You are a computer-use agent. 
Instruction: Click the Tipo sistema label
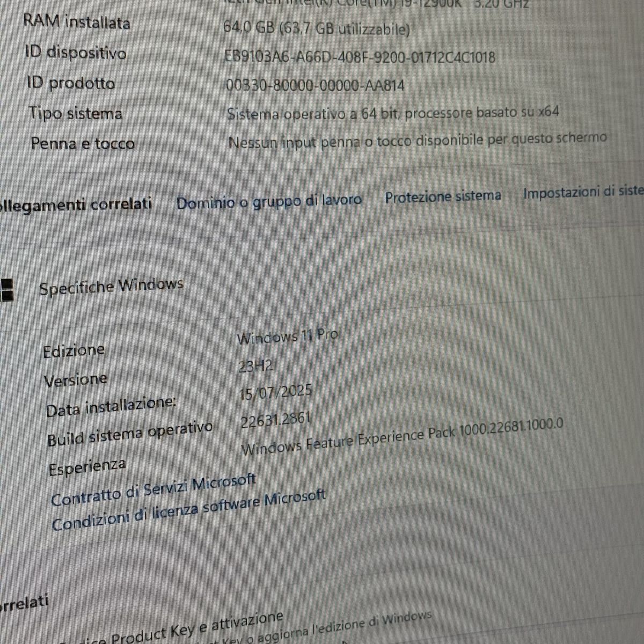click(75, 113)
